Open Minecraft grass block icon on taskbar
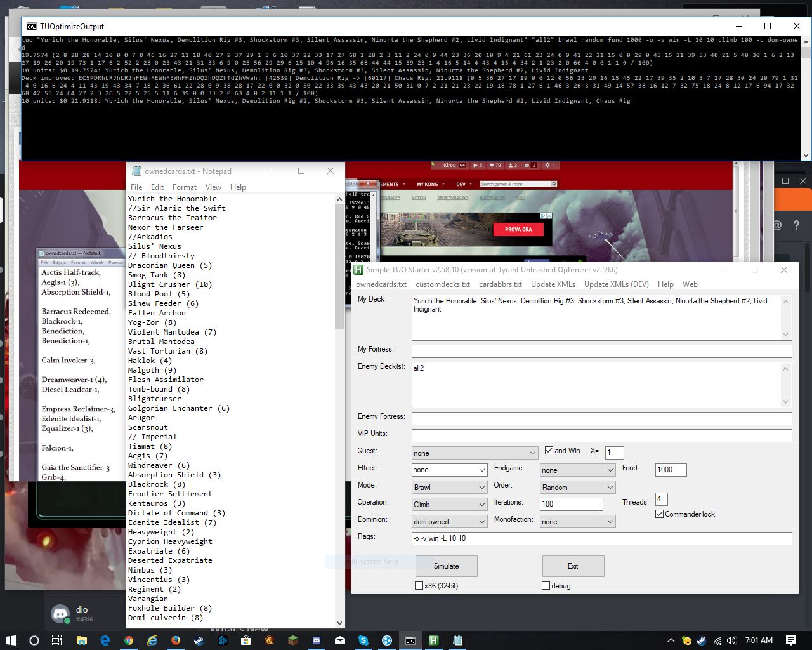The width and height of the screenshot is (812, 650). (x=293, y=640)
